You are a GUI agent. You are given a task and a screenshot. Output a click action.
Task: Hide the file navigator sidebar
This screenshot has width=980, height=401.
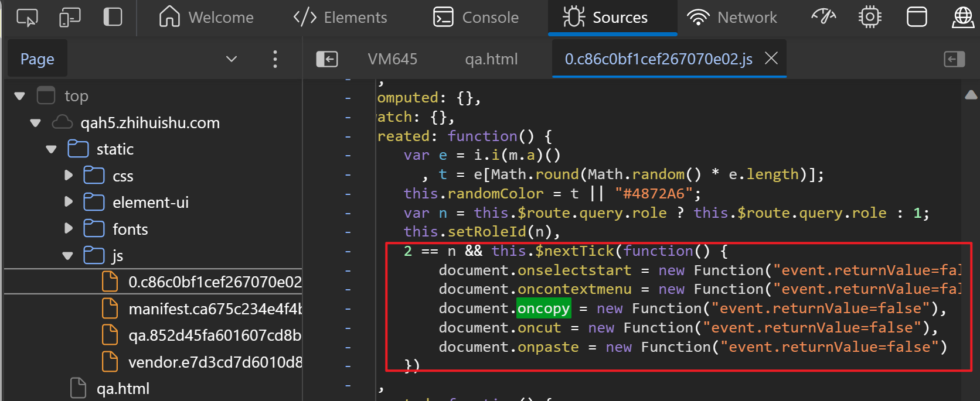pyautogui.click(x=327, y=59)
